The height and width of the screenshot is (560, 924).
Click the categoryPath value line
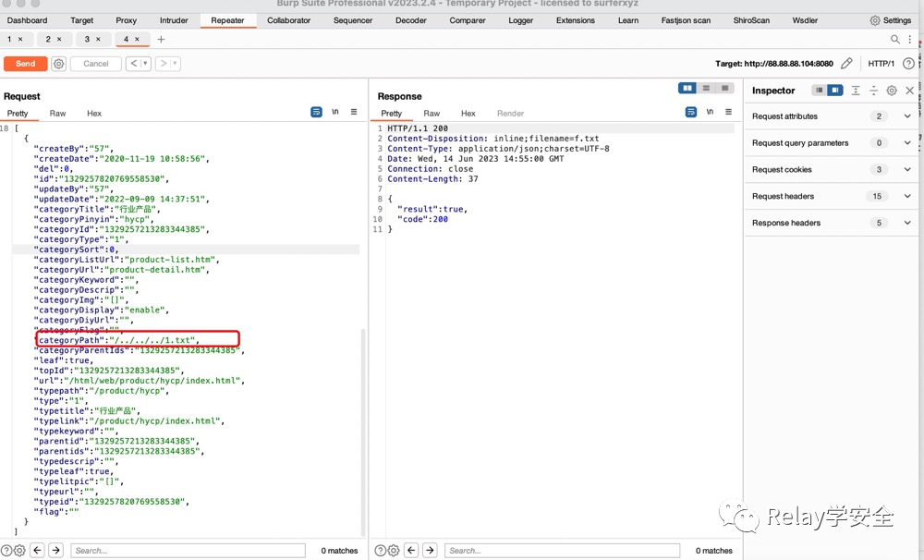pyautogui.click(x=118, y=340)
